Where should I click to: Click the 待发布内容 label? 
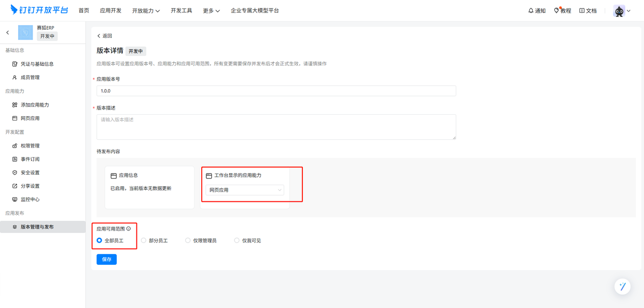coord(108,151)
